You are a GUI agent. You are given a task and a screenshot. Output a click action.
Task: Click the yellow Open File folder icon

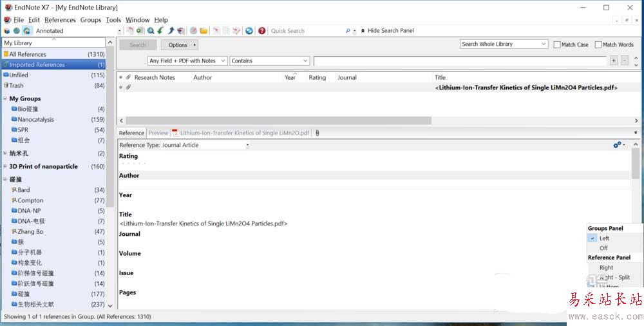click(204, 30)
